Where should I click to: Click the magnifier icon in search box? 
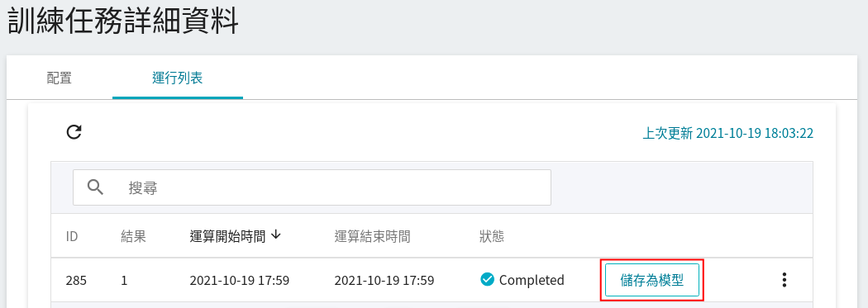[96, 187]
